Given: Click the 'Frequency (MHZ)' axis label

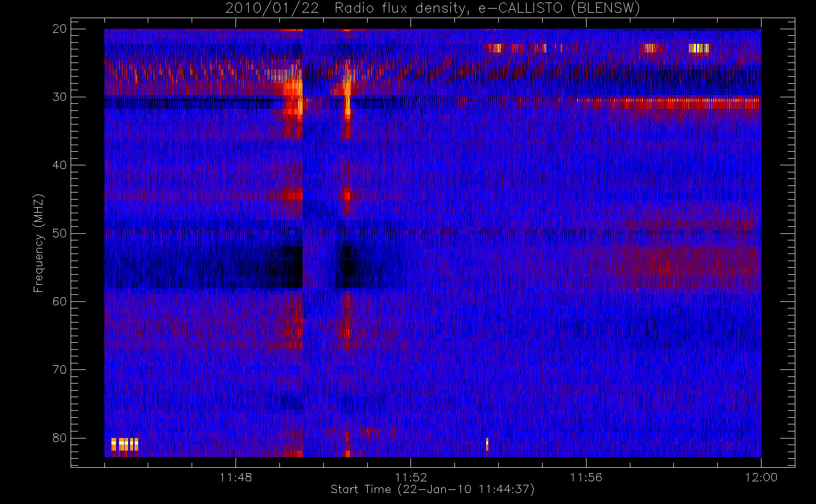Looking at the screenshot, I should [39, 243].
